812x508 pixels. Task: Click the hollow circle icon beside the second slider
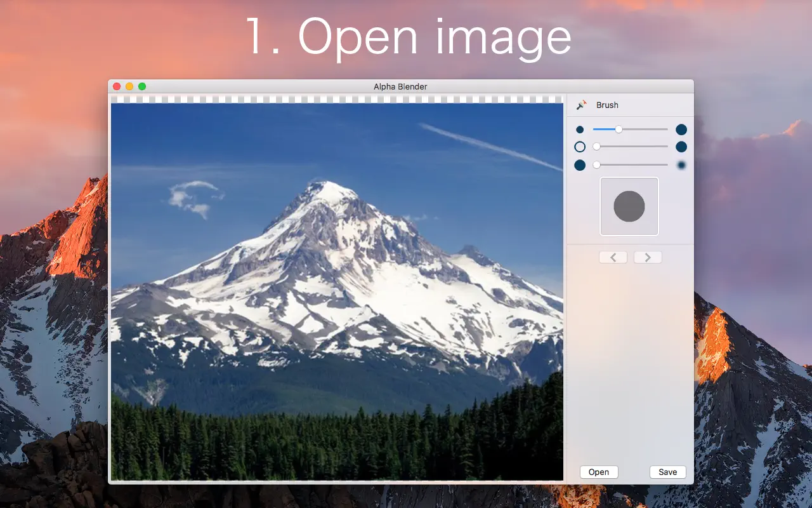580,147
